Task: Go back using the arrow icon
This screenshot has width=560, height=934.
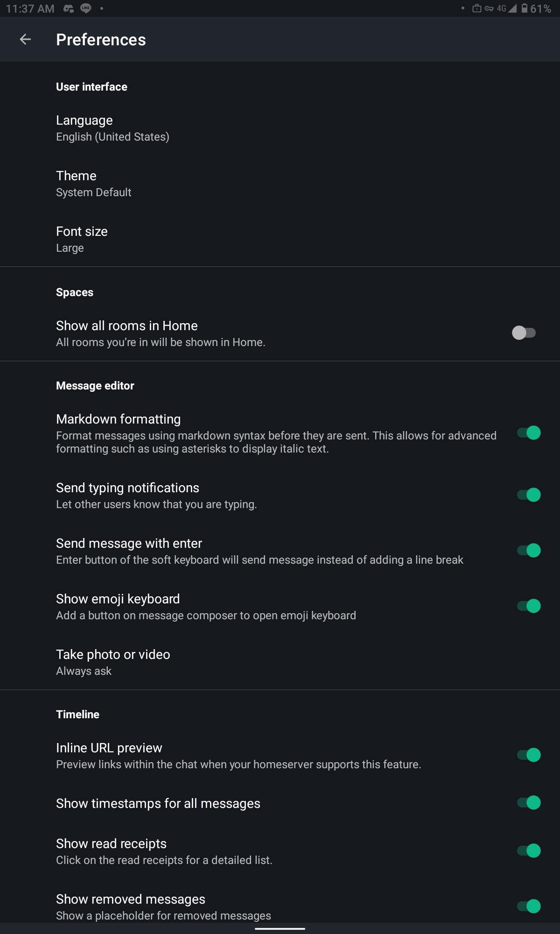Action: (25, 40)
